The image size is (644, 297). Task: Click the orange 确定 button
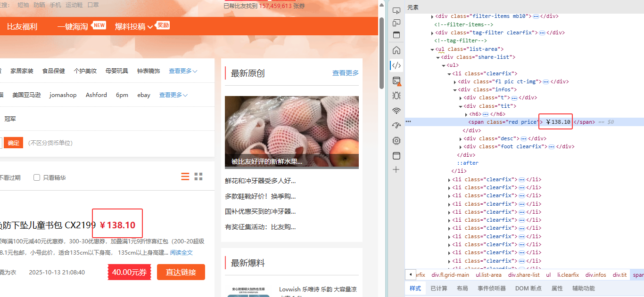pos(14,143)
